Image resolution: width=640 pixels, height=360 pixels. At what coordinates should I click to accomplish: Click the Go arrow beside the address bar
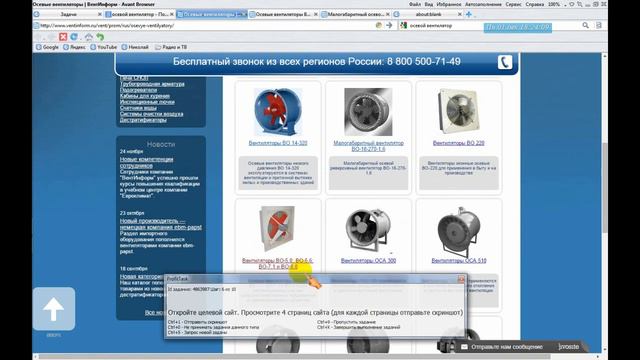(x=389, y=25)
